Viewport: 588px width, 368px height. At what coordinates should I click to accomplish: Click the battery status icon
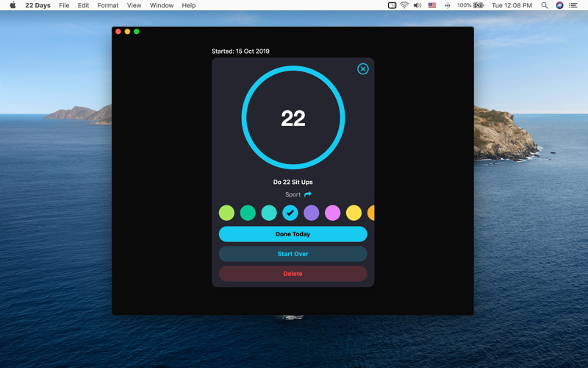(x=478, y=5)
